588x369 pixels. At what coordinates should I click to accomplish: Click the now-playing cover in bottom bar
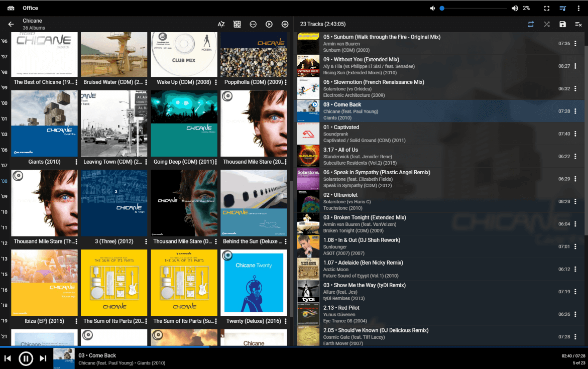coord(64,358)
